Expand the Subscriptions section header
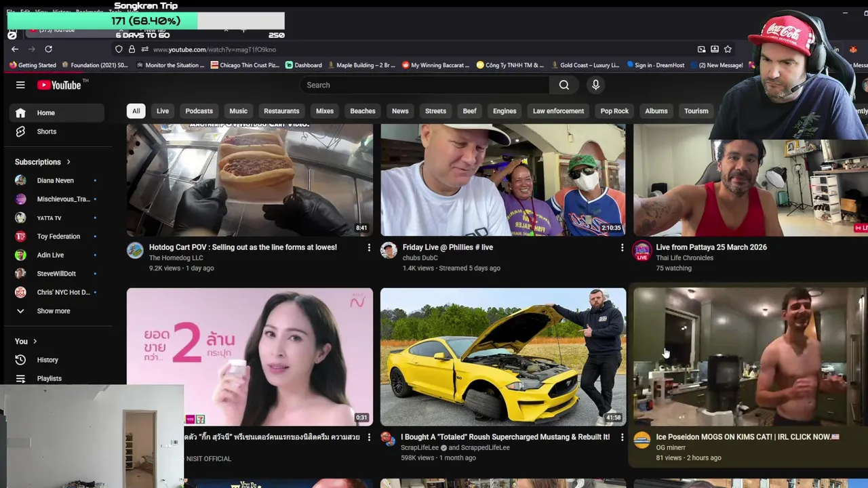868x488 pixels. 43,162
